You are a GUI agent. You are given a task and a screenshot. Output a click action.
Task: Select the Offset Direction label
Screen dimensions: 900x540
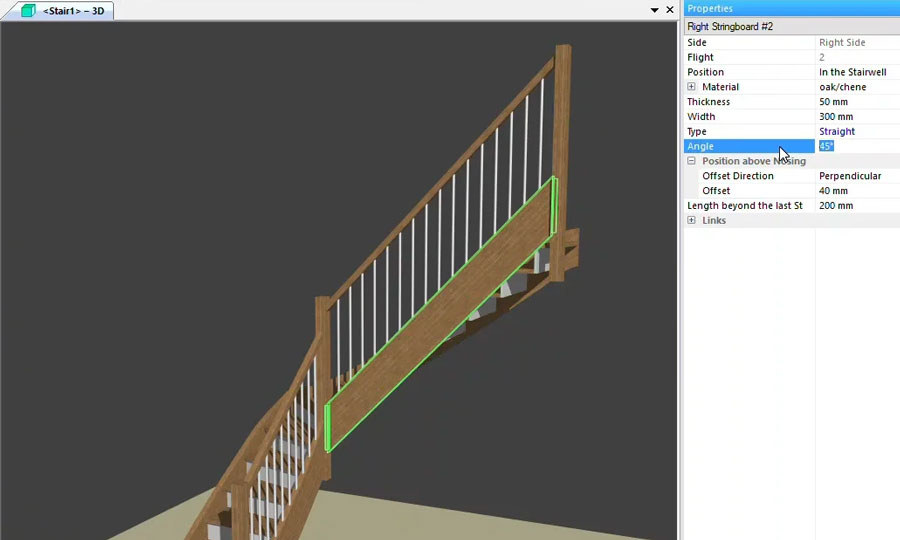[x=738, y=176]
